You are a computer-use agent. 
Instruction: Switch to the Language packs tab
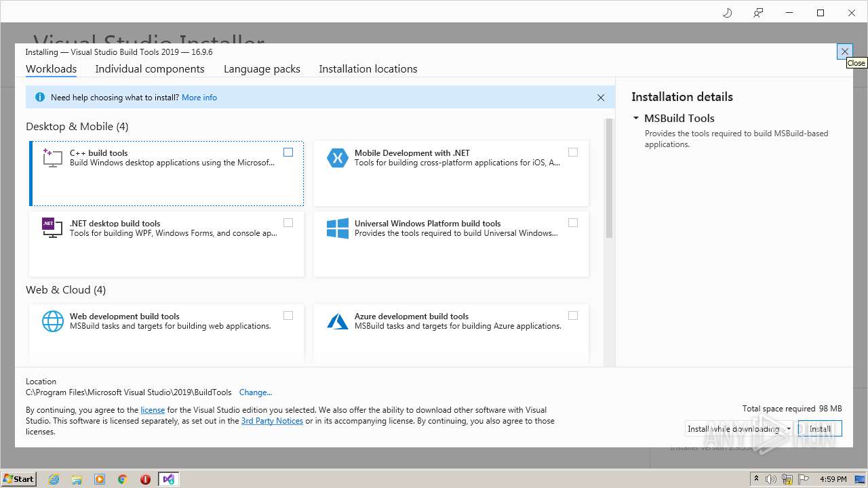tap(262, 69)
